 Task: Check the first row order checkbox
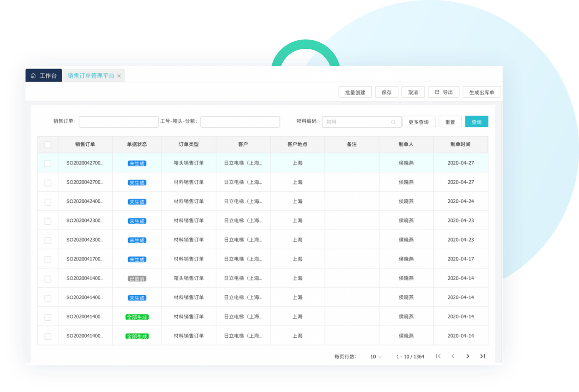(x=48, y=163)
